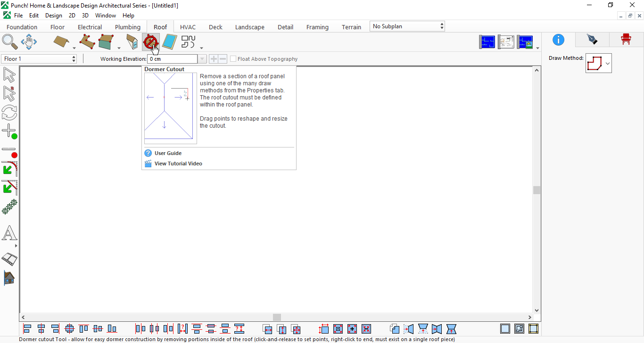644x343 pixels.
Task: Click the flip horizontal icon in bottom bar
Action: 409,328
